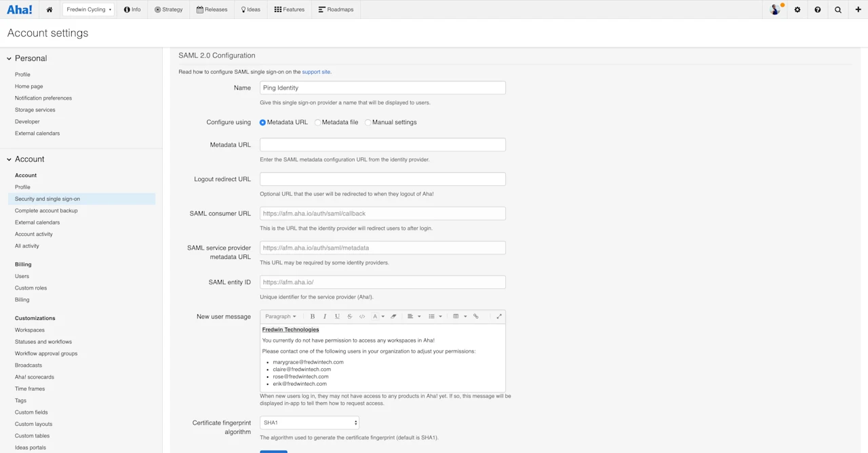868x453 pixels.
Task: Open the table dropdown arrow
Action: coord(465,317)
